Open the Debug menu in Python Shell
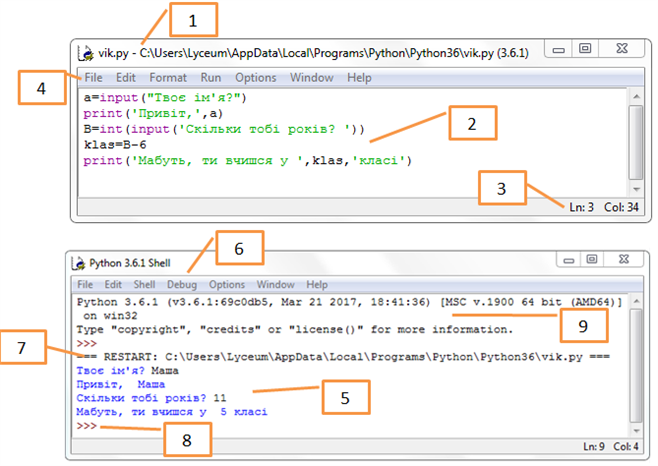Image resolution: width=658 pixels, height=466 pixels. click(x=182, y=285)
